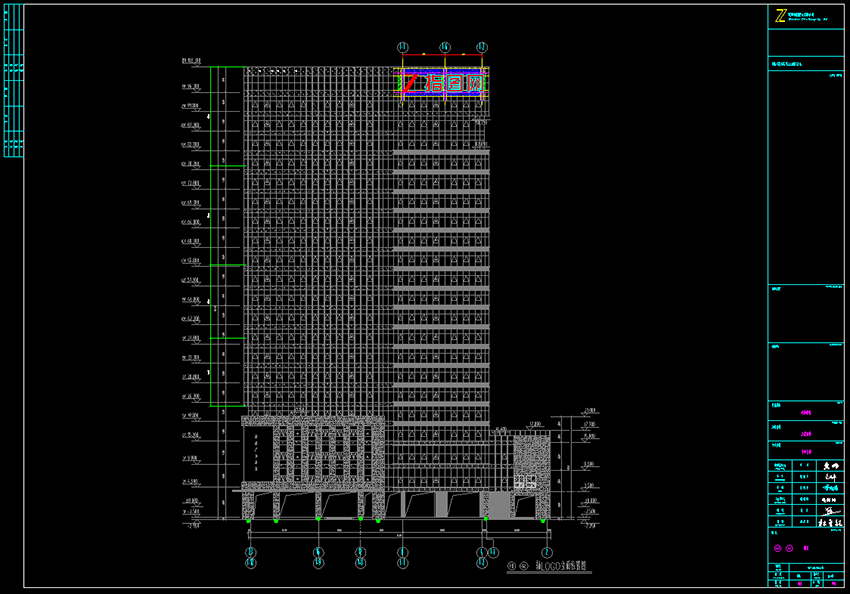Click the second magenta circled symbol in title block
Screen dimensions: 850x594
pos(789,548)
